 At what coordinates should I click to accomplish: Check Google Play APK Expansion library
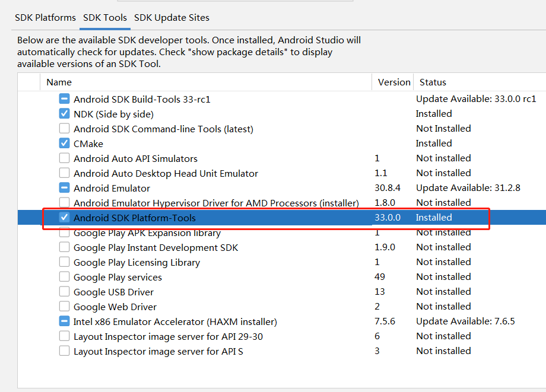pos(64,232)
